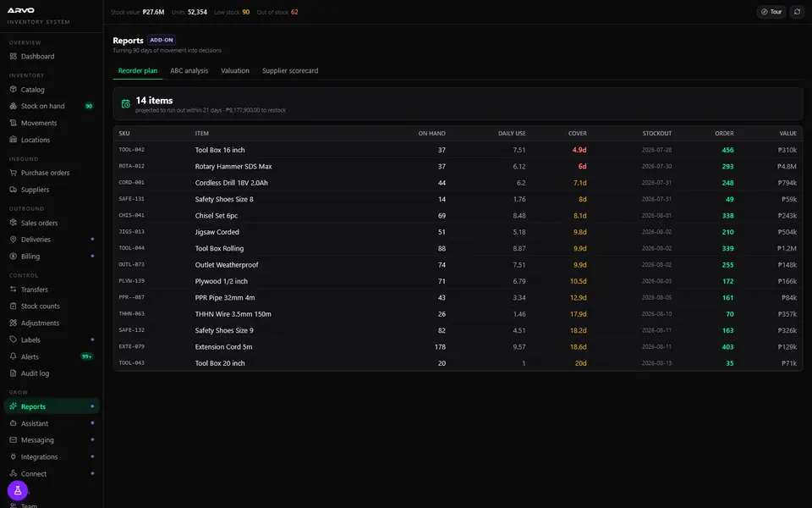Click the ADD-ON badge next to Reports
The width and height of the screenshot is (812, 508).
click(x=162, y=40)
